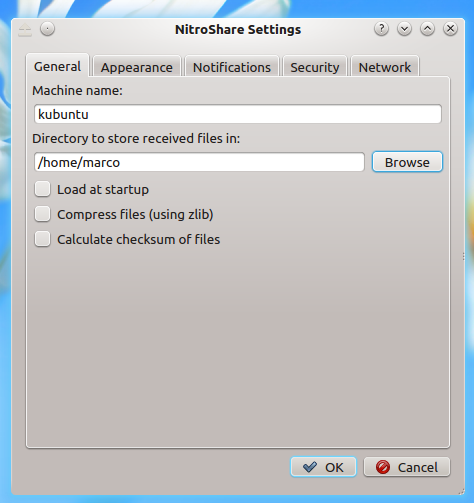The width and height of the screenshot is (474, 503).
Task: Close the NitroShare Settings window
Action: [450, 29]
